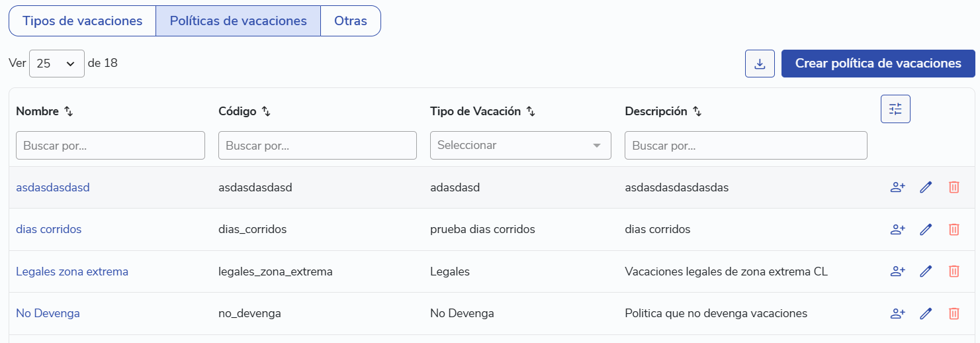
Task: Click Crear política de vacaciones button
Action: pyautogui.click(x=878, y=64)
